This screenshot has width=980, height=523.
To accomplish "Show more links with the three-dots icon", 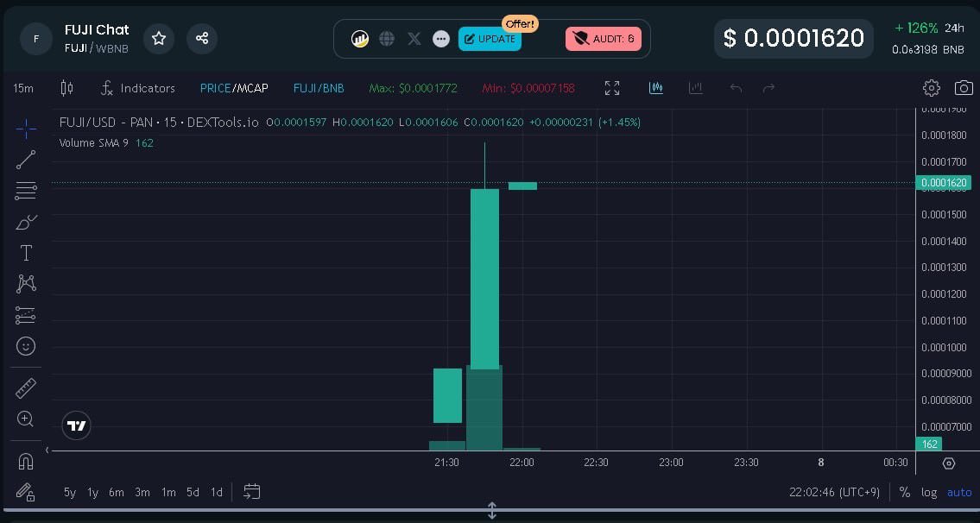I will tap(441, 39).
